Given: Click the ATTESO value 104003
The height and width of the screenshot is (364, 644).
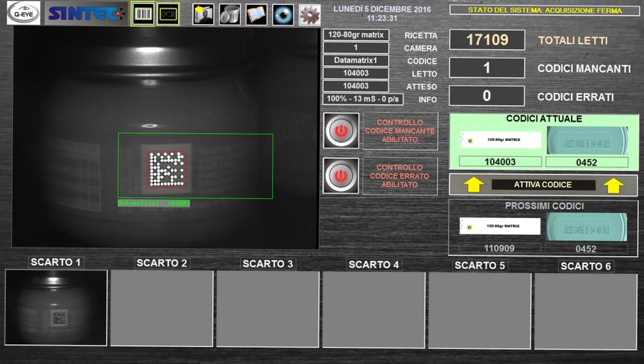Looking at the screenshot, I should [x=356, y=86].
